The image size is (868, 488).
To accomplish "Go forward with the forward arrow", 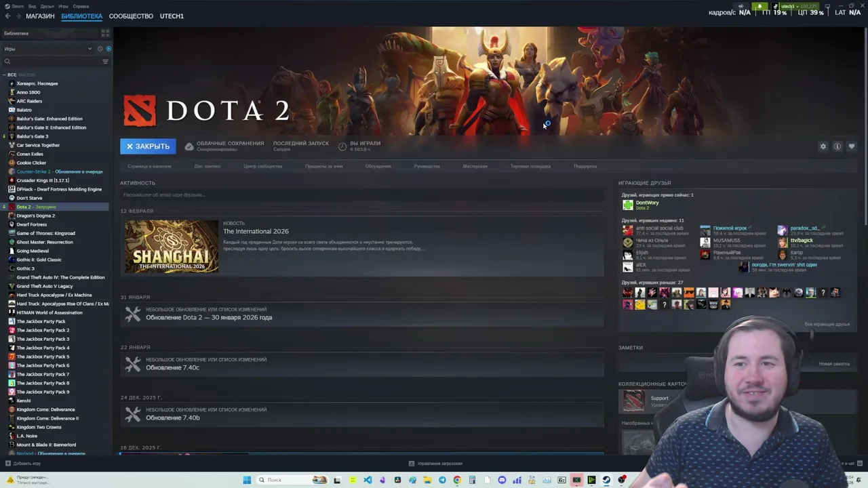I will tap(18, 16).
